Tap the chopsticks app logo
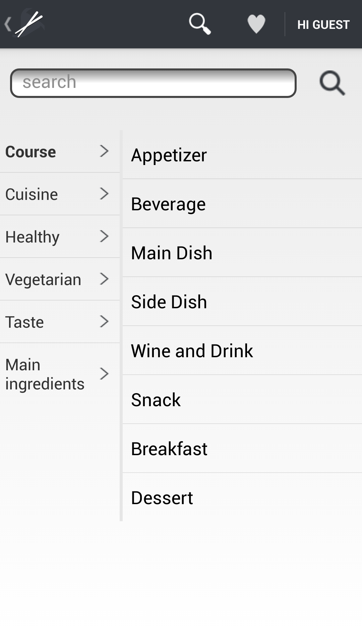 pos(29,23)
